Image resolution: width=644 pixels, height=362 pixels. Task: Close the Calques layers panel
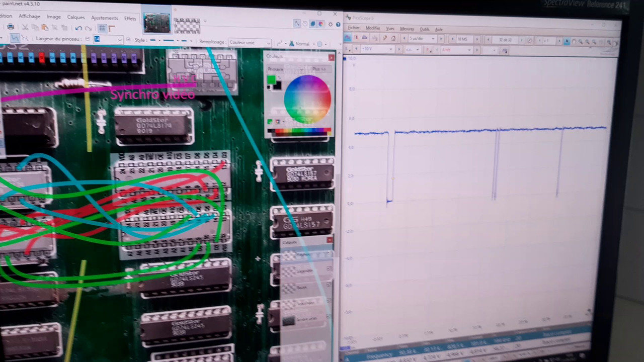coord(329,240)
